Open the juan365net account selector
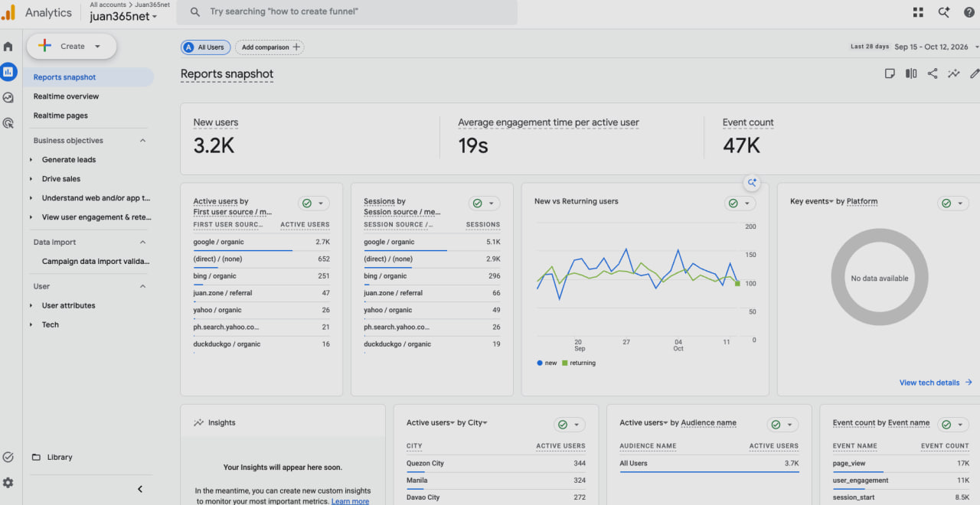 123,17
